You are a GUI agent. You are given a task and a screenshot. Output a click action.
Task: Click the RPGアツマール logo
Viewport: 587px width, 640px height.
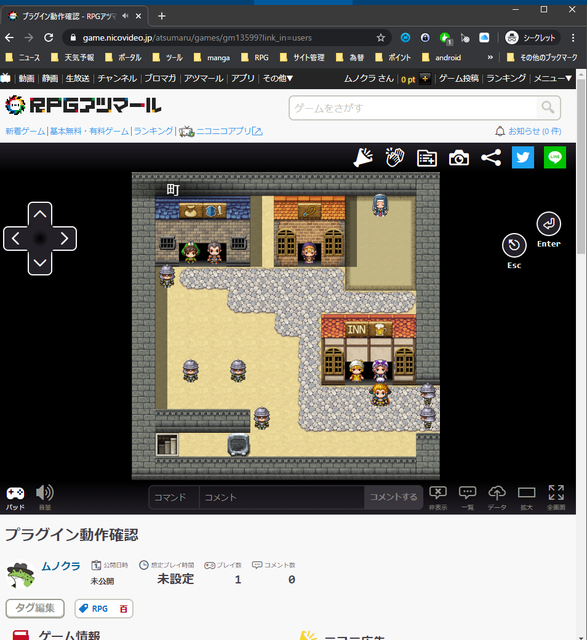[x=83, y=105]
